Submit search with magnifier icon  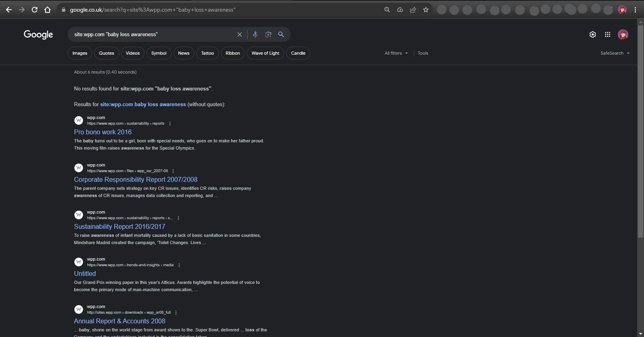(x=281, y=35)
